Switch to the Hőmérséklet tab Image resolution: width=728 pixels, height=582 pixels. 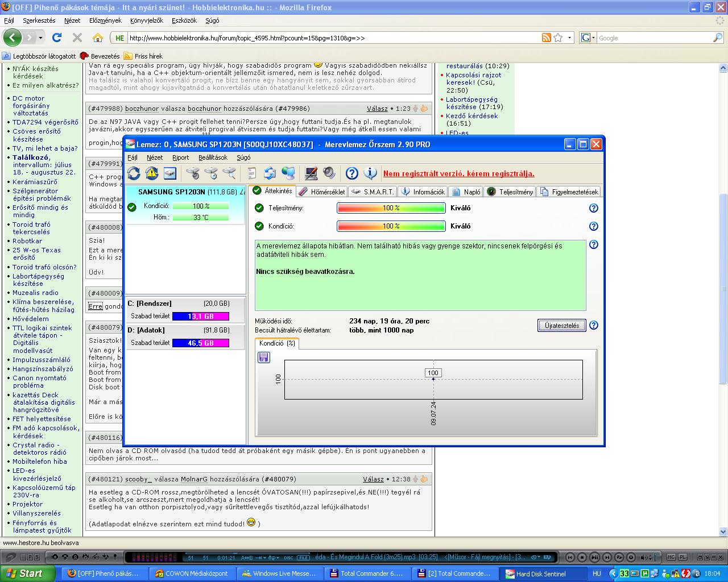tap(322, 192)
